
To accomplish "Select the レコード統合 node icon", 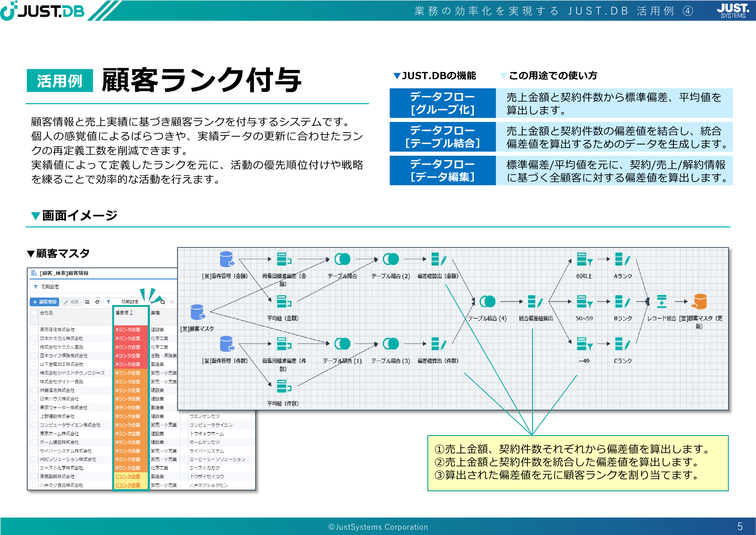I will [x=662, y=301].
